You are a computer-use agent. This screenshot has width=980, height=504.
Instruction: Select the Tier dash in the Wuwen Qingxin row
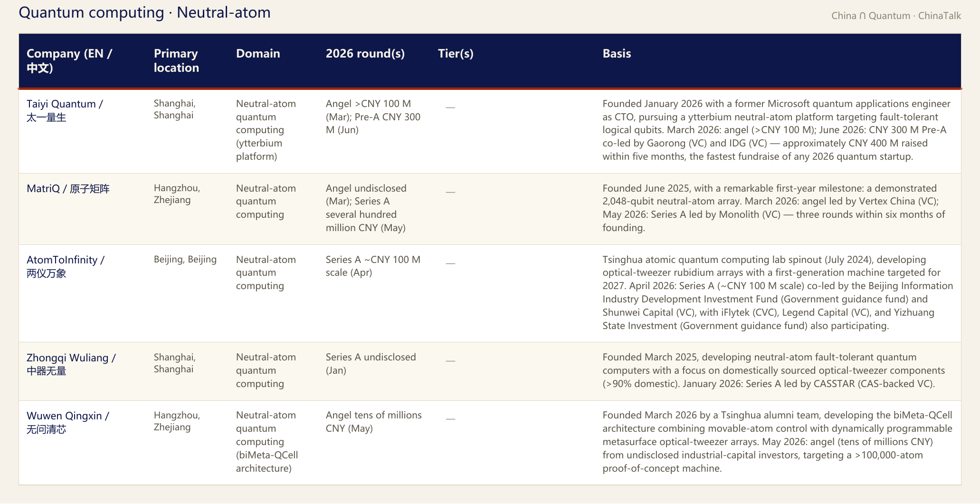(x=450, y=418)
